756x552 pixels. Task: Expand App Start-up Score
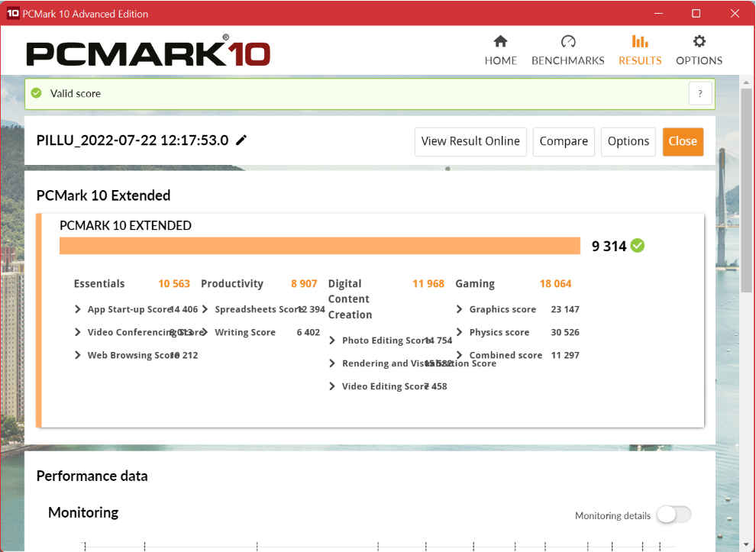pos(78,309)
